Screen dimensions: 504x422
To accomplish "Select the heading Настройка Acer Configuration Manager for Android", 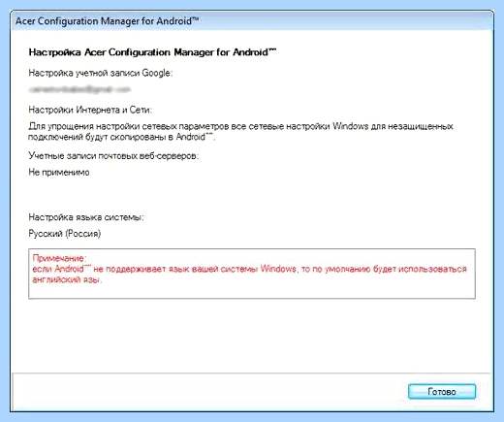I will click(x=152, y=52).
